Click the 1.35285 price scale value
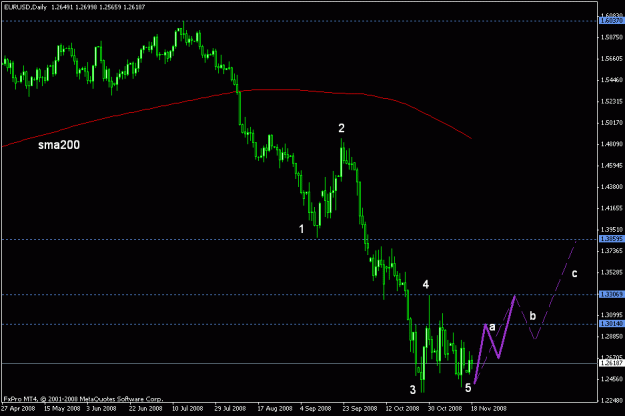This screenshot has height=416, width=625. (x=611, y=273)
